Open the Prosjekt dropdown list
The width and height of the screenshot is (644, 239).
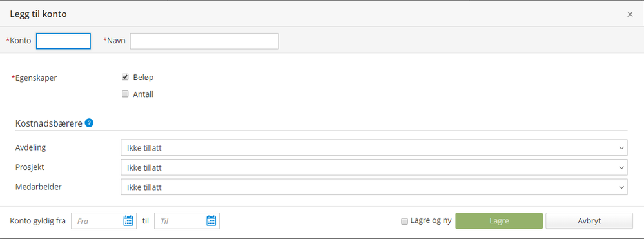374,167
